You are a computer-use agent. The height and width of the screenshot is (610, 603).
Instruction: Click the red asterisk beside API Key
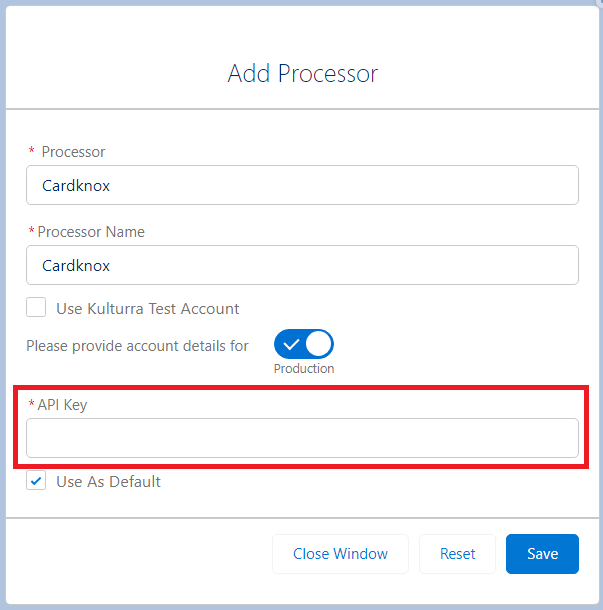coord(31,404)
